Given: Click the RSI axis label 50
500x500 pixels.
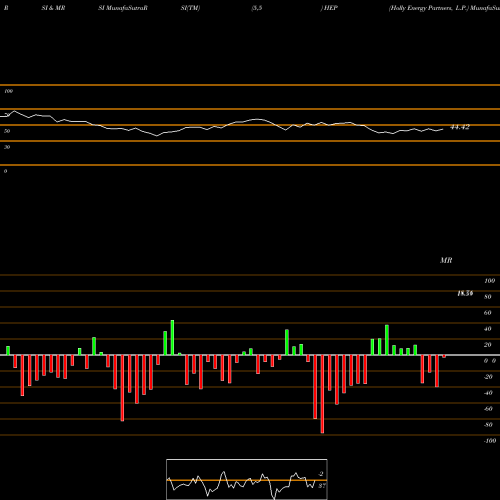Looking at the screenshot, I should pyautogui.click(x=7, y=131).
